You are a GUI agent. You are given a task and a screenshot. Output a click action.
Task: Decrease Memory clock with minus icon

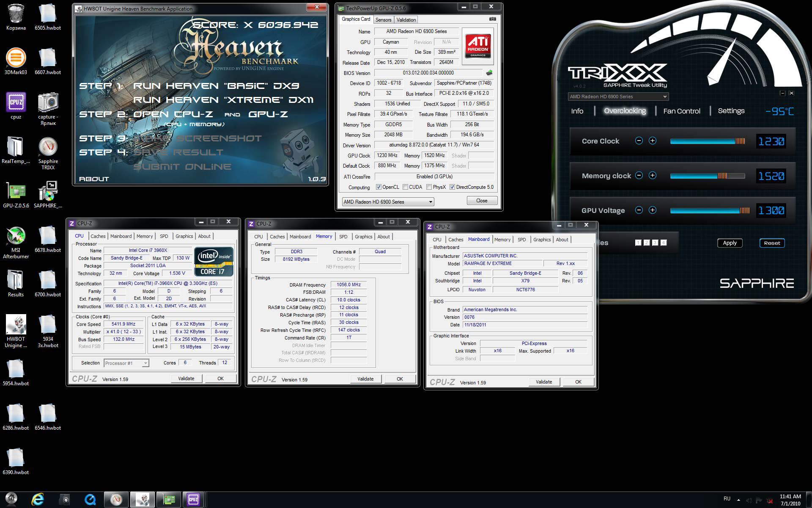(x=639, y=175)
